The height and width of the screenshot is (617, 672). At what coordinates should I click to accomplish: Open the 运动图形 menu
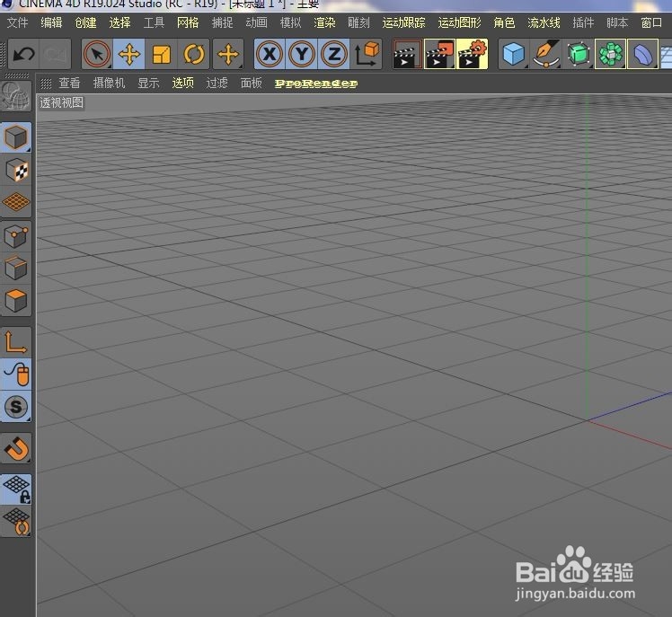click(459, 22)
